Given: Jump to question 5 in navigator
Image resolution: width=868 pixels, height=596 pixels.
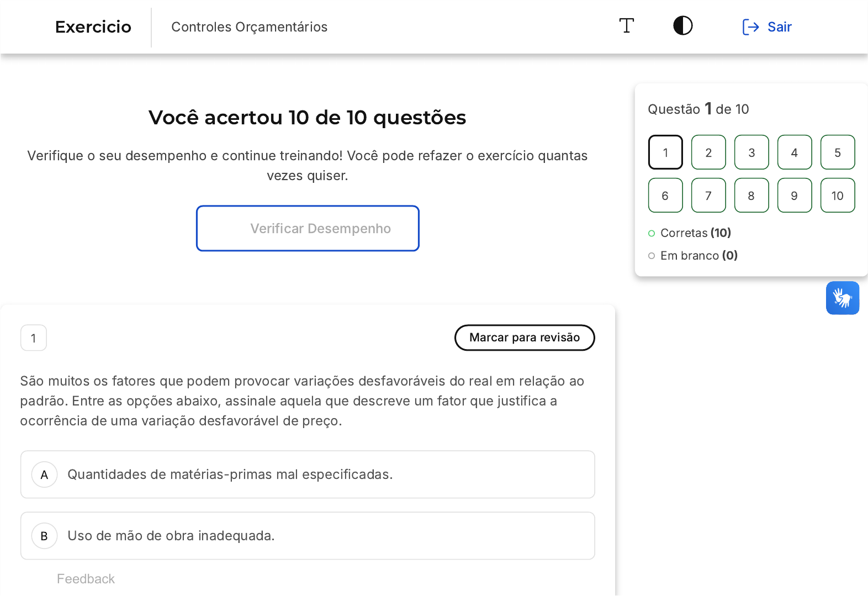Looking at the screenshot, I should 837,152.
